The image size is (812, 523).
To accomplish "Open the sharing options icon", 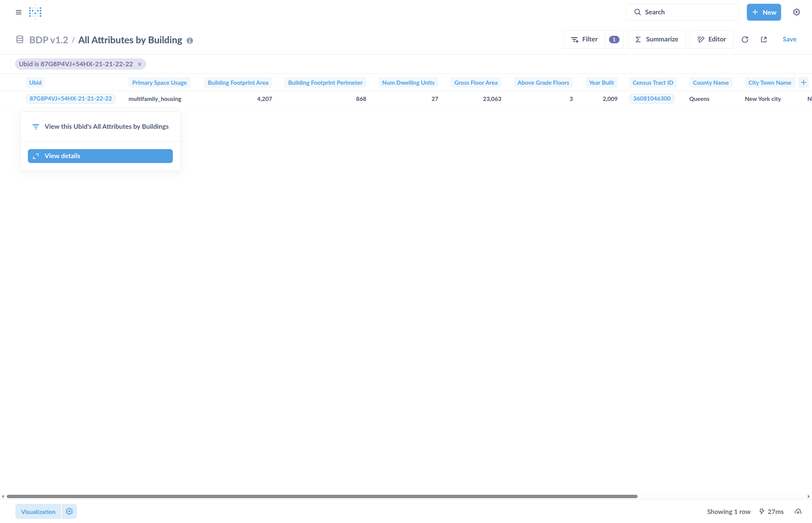I will click(763, 39).
